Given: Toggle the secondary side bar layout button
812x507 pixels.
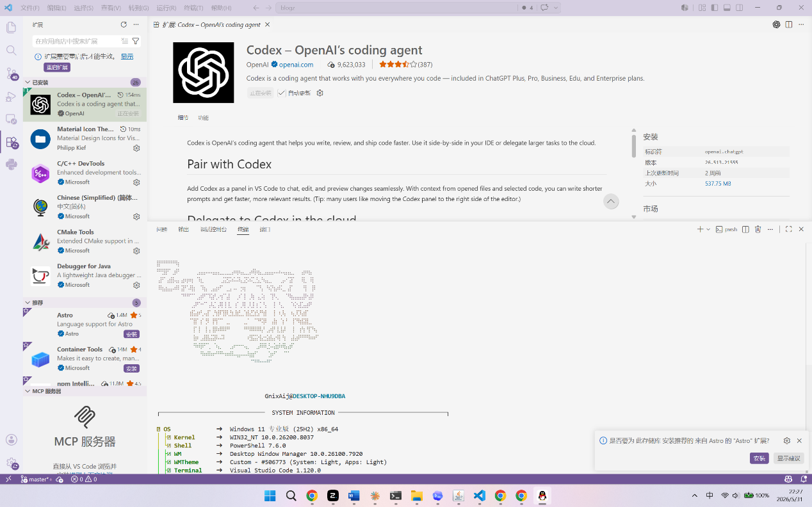Looking at the screenshot, I should (740, 8).
